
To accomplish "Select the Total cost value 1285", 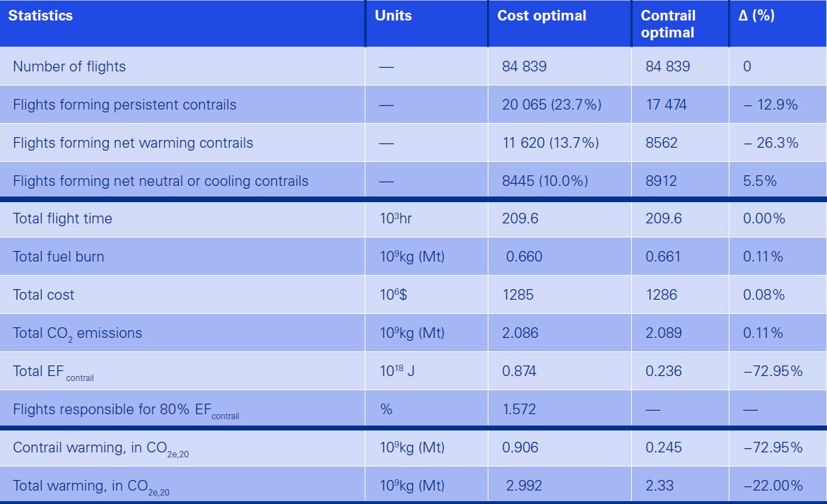I will click(x=517, y=295).
